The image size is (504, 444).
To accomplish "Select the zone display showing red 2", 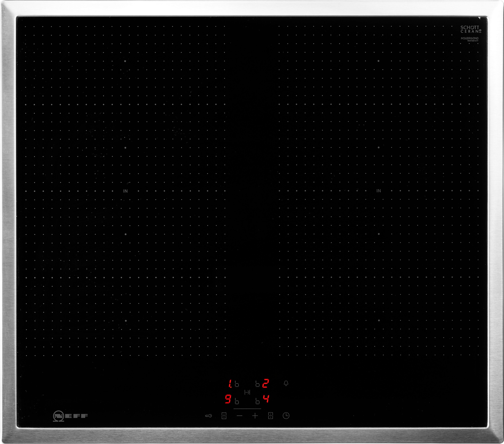I will pyautogui.click(x=265, y=383).
